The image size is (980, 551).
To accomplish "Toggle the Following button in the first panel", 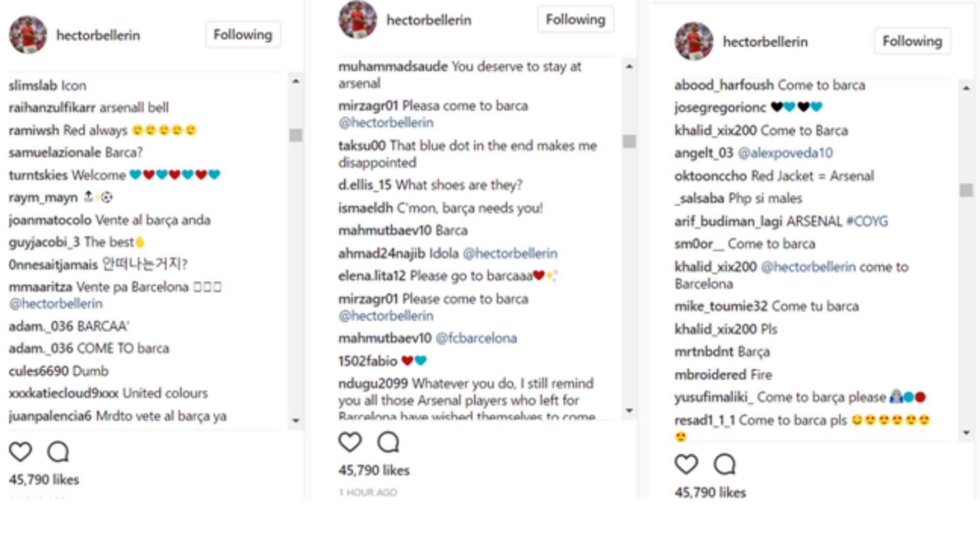I will pyautogui.click(x=242, y=34).
